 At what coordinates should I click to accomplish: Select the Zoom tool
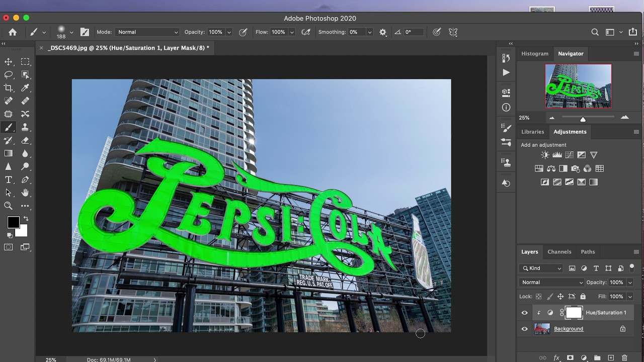[x=9, y=206]
